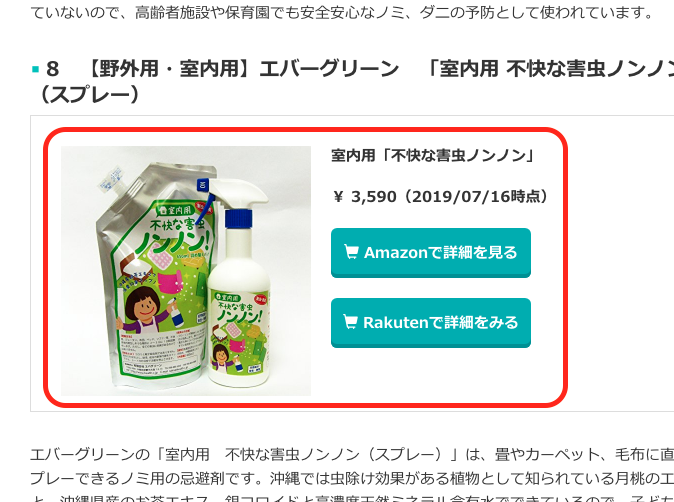Screen dimensions: 674x502
Task: Click the pouch spout cap in photo
Action: [110, 179]
